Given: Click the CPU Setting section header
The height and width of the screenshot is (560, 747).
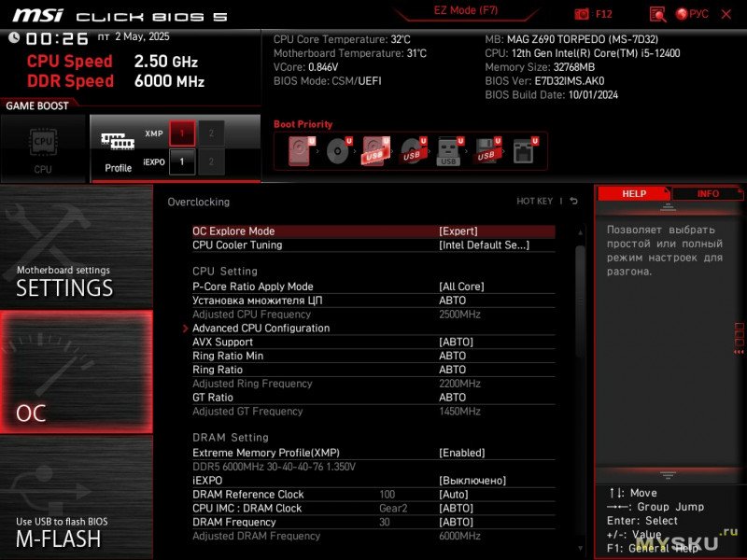Looking at the screenshot, I should [x=225, y=272].
